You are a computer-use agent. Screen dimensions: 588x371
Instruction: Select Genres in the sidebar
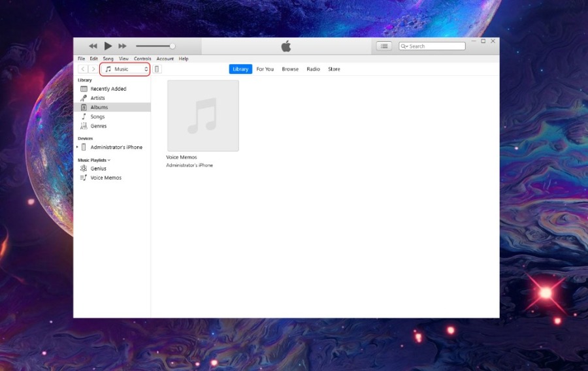pyautogui.click(x=112, y=126)
